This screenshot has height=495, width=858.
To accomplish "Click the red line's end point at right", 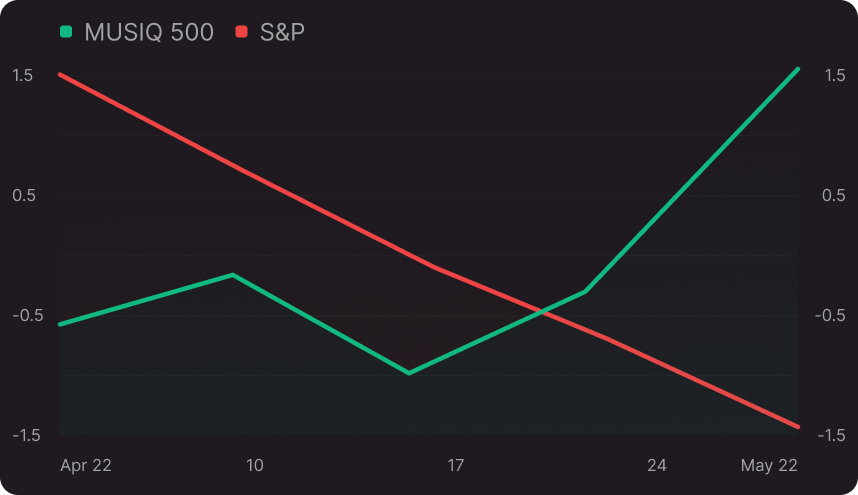I will click(798, 427).
